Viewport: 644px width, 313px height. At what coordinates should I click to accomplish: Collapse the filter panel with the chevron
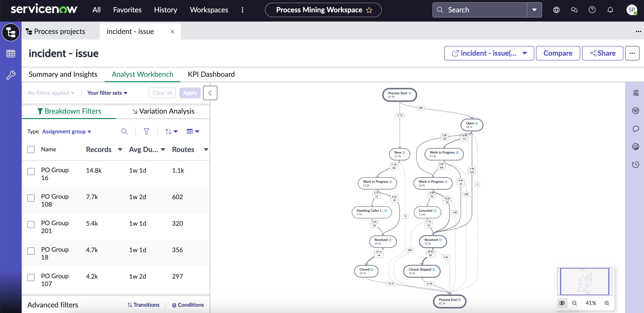(210, 93)
